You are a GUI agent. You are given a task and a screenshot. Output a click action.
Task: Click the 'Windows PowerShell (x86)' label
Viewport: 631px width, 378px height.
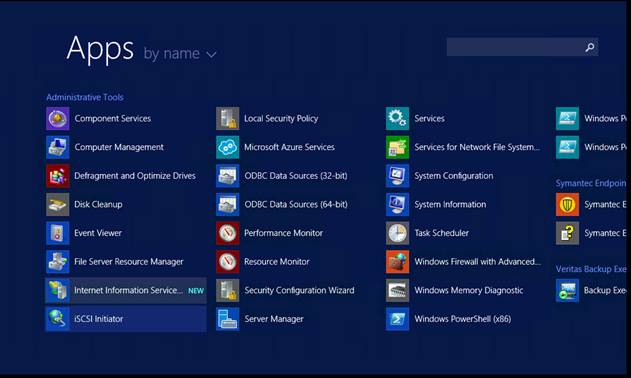(x=463, y=319)
